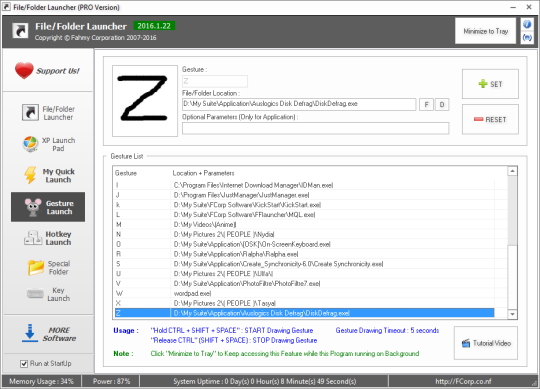Open the XP Launch Pad section
Screen dimensions: 540x389
(49, 144)
